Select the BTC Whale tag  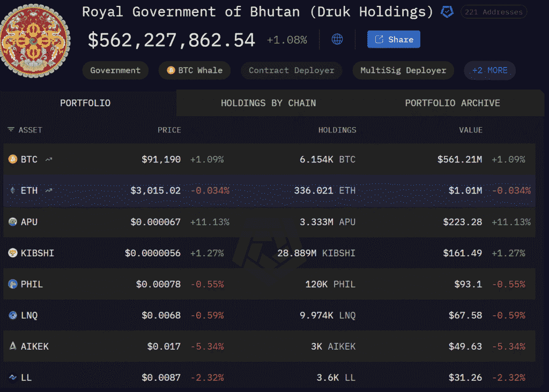tap(195, 70)
